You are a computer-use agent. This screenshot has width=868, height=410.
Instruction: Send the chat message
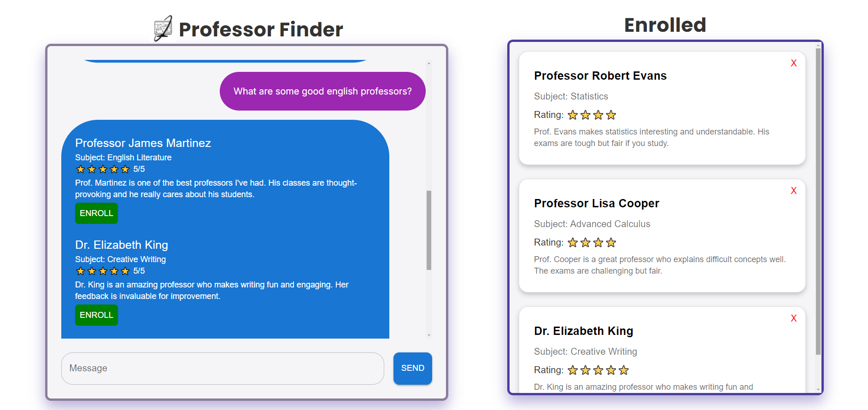click(412, 368)
